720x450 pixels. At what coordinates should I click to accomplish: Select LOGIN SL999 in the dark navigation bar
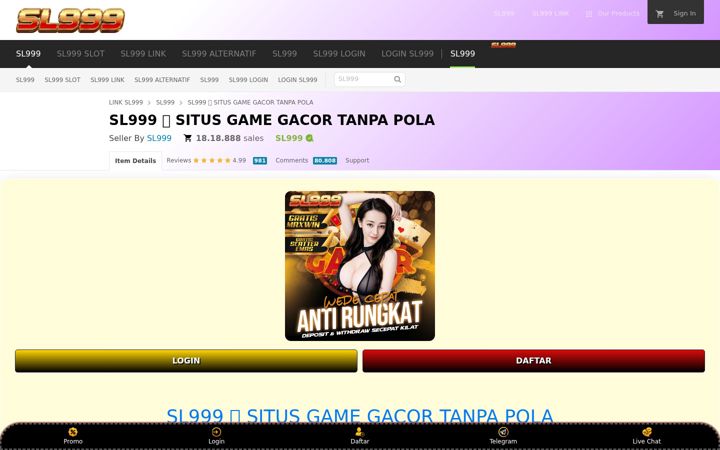point(407,54)
